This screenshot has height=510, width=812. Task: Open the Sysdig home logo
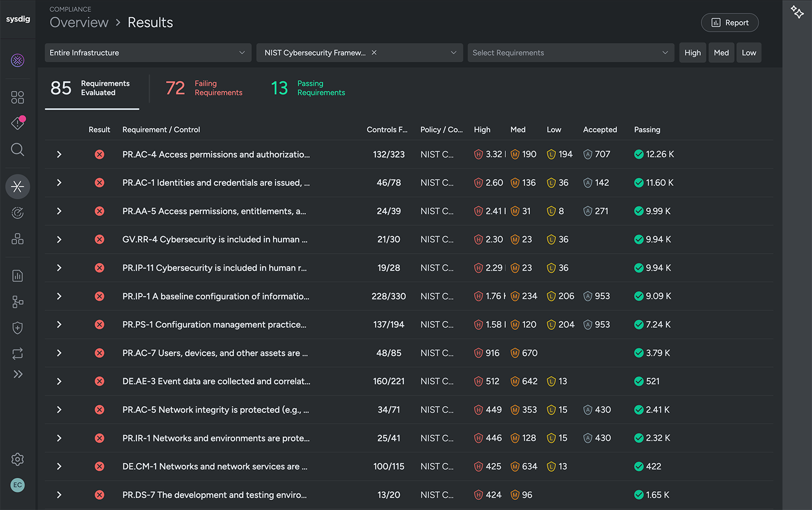18,19
